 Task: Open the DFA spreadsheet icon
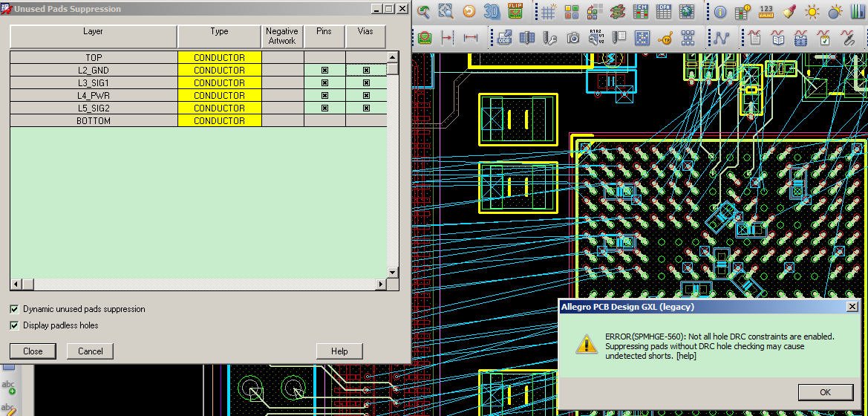click(x=665, y=12)
